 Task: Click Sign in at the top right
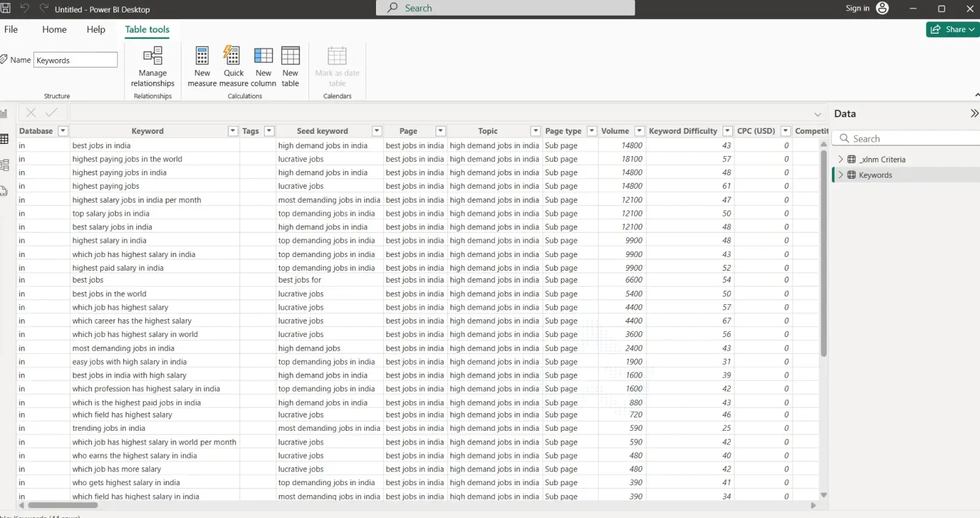[857, 9]
